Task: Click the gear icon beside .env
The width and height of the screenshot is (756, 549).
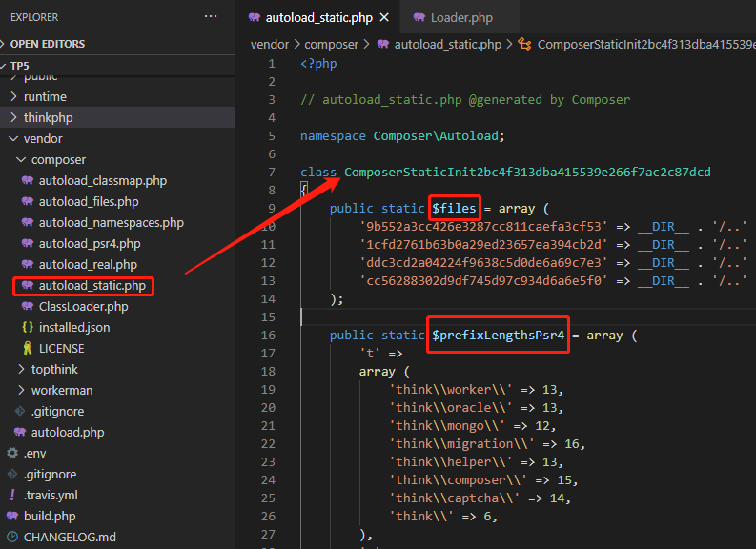Action: [12, 453]
